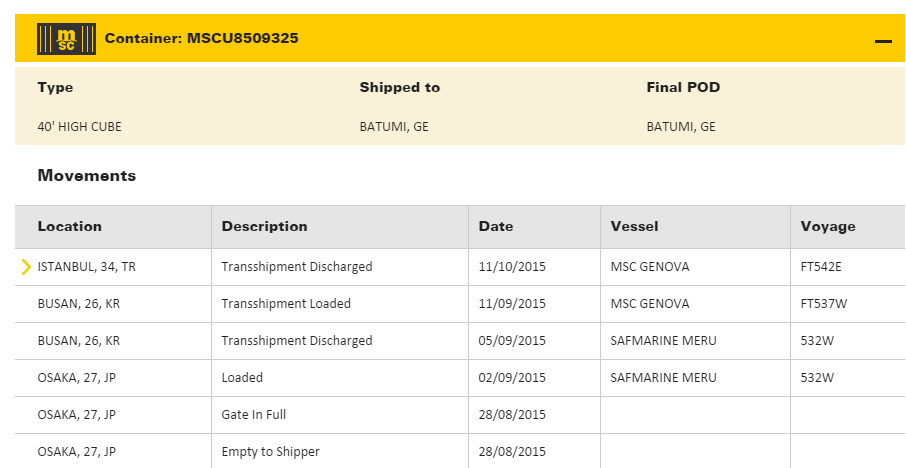Select the Gate In Full row
Image resolution: width=906 pixels, height=468 pixels.
(254, 415)
